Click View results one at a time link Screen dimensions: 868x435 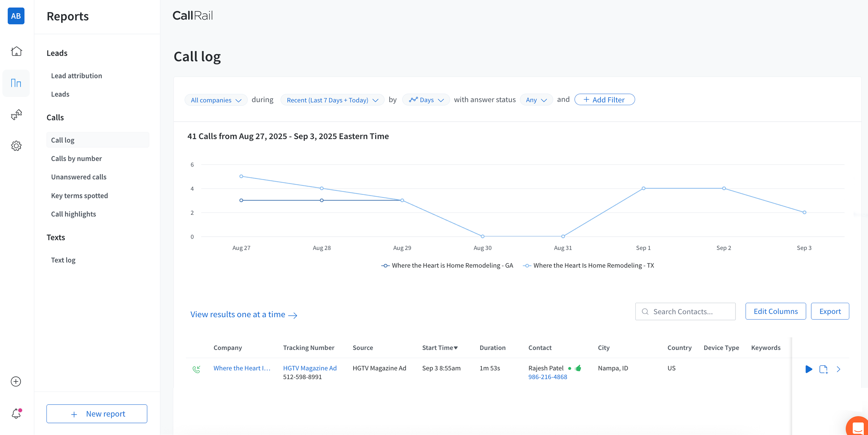pyautogui.click(x=243, y=314)
